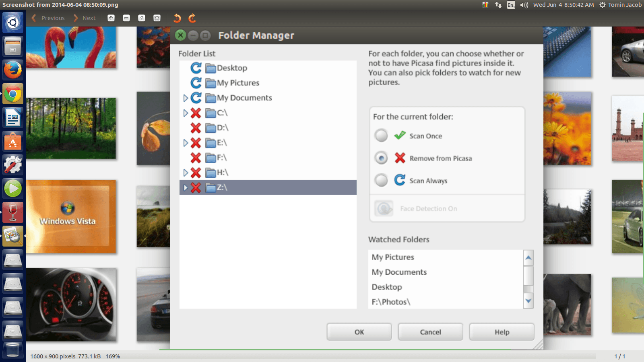Select D:\ drive in Folder List

[223, 128]
